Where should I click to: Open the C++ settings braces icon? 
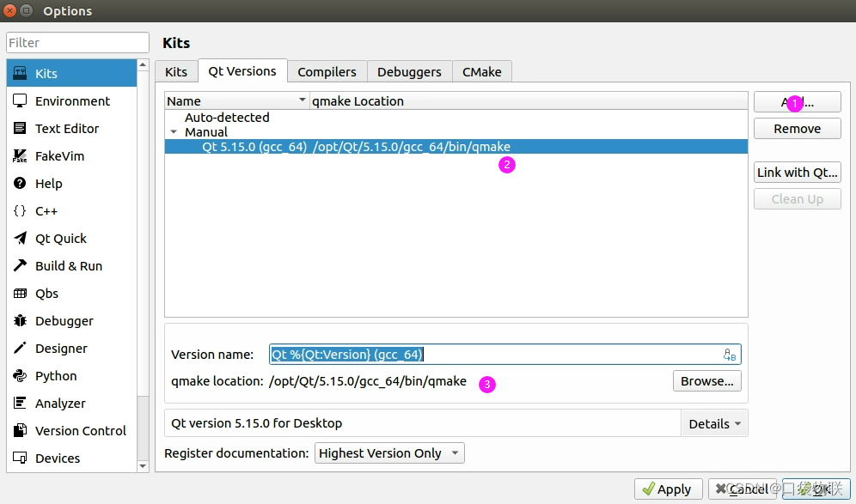tap(20, 210)
